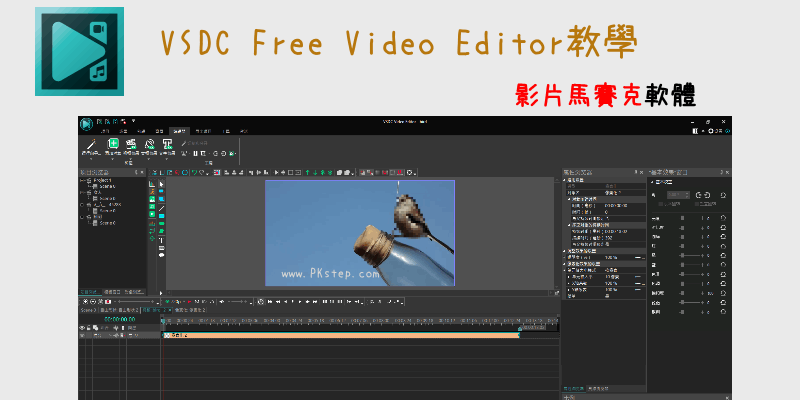This screenshot has height=400, width=800.
Task: Select Project 1 in the explorer tree
Action: [x=103, y=181]
